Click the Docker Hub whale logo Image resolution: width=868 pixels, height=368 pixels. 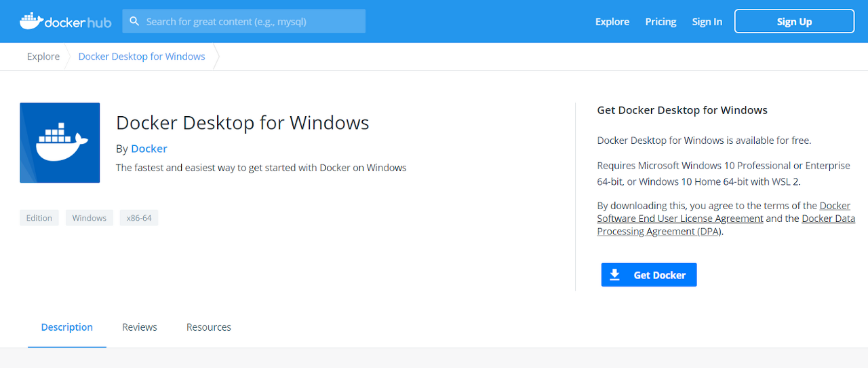[65, 22]
